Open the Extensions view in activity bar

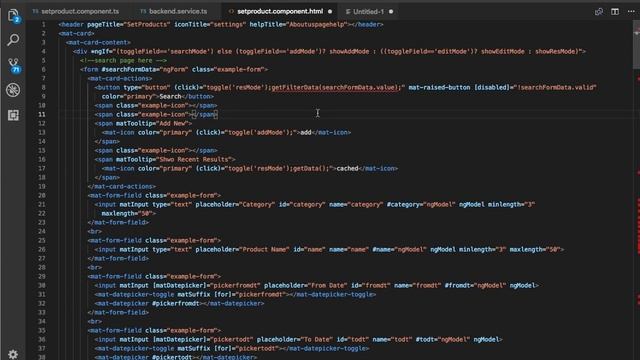13,115
